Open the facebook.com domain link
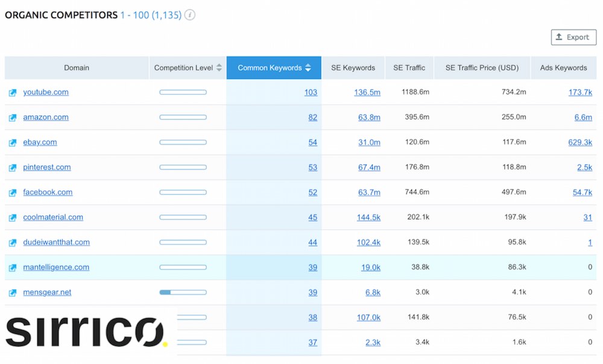Image resolution: width=603 pixels, height=364 pixels. click(48, 192)
